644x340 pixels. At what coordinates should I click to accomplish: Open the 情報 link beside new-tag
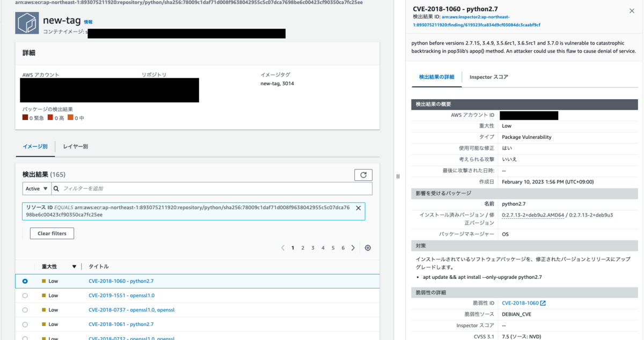pos(89,22)
